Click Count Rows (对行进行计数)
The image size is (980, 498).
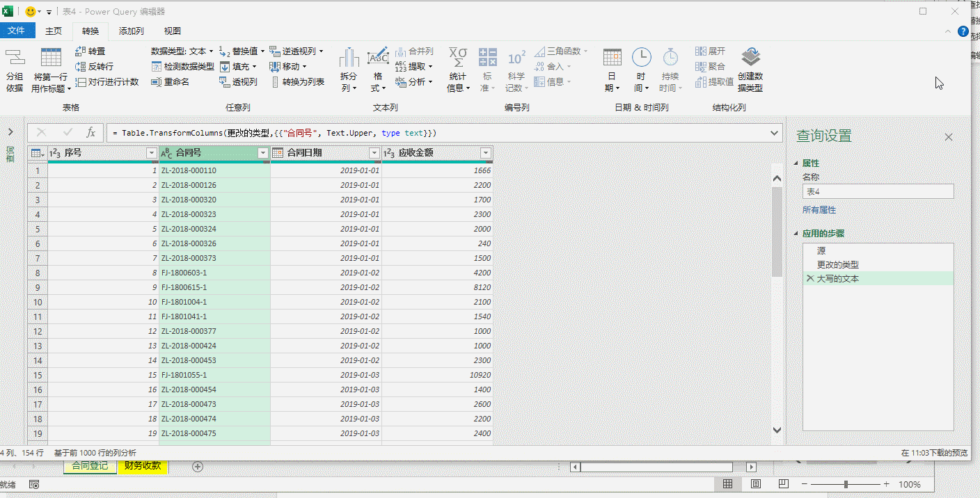pyautogui.click(x=106, y=81)
